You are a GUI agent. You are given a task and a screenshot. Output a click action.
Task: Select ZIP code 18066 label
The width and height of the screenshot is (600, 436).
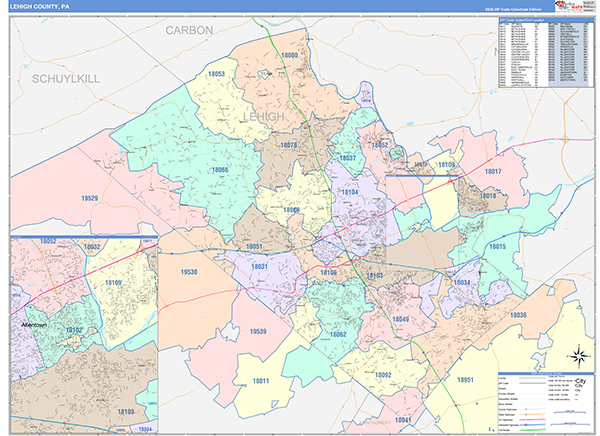click(x=220, y=170)
